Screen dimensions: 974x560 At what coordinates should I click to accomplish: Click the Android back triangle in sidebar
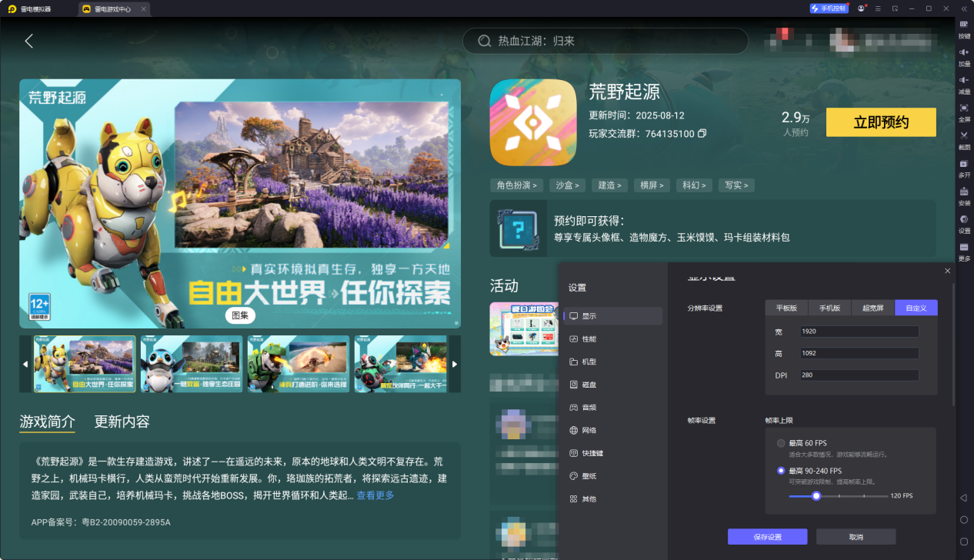click(963, 498)
